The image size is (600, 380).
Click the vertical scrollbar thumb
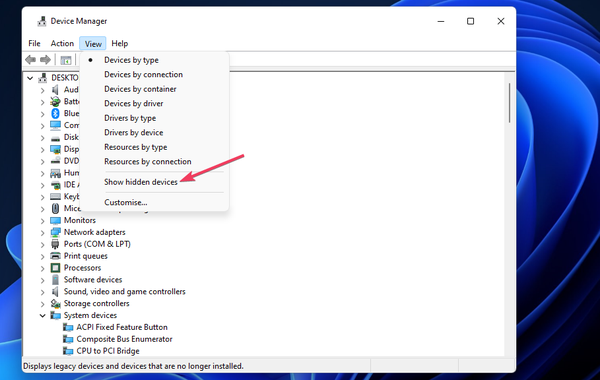510,103
